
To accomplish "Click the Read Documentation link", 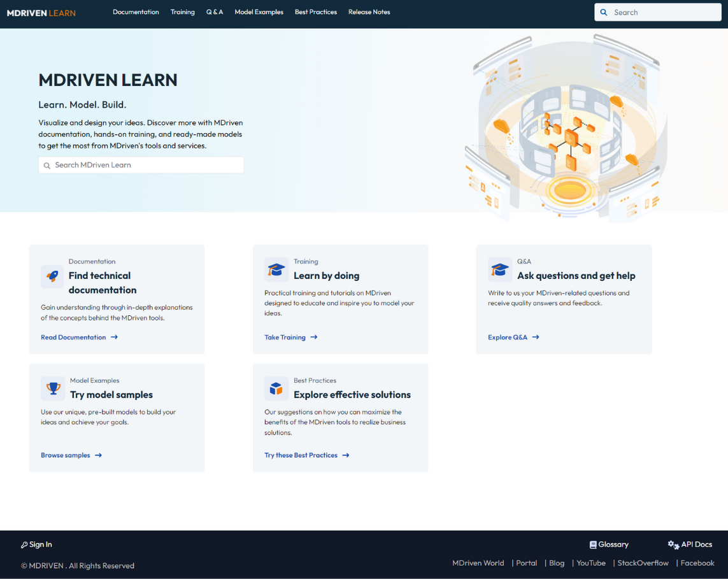I will [x=73, y=337].
